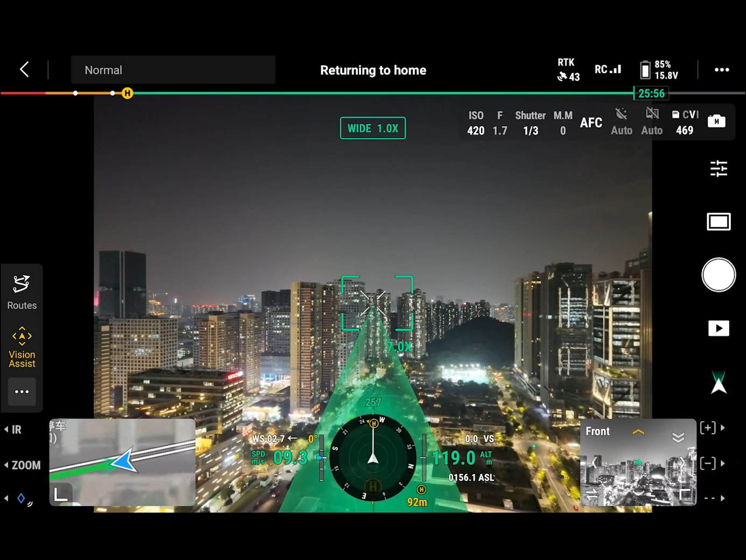
Task: Open the RTK satellite status
Action: tap(567, 70)
